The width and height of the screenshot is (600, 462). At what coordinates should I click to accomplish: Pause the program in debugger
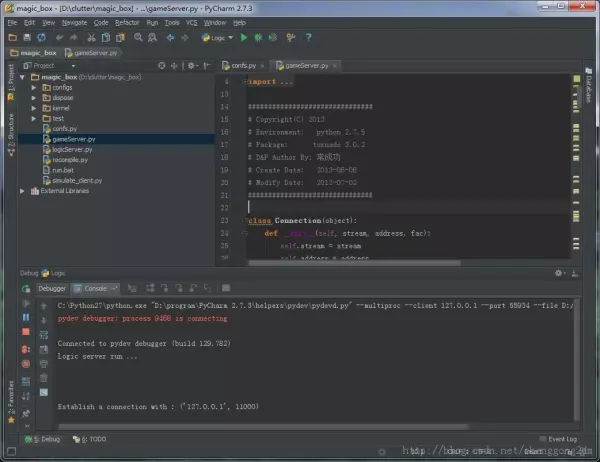click(26, 317)
